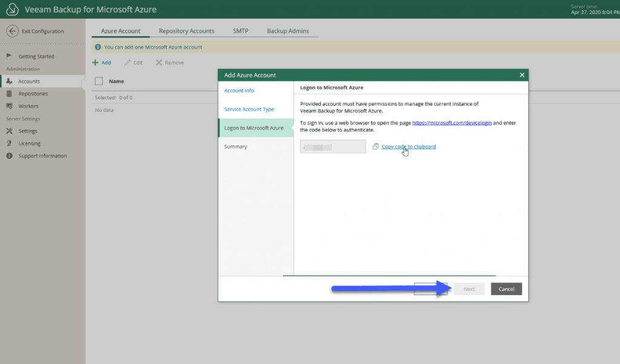
Task: Click the device code input field
Action: 333,146
